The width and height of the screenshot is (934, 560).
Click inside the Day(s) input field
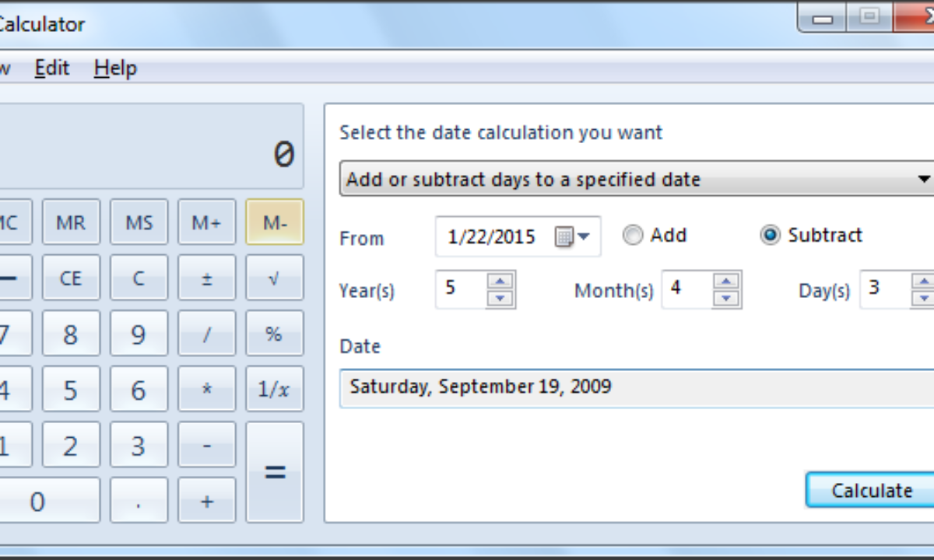tap(883, 289)
